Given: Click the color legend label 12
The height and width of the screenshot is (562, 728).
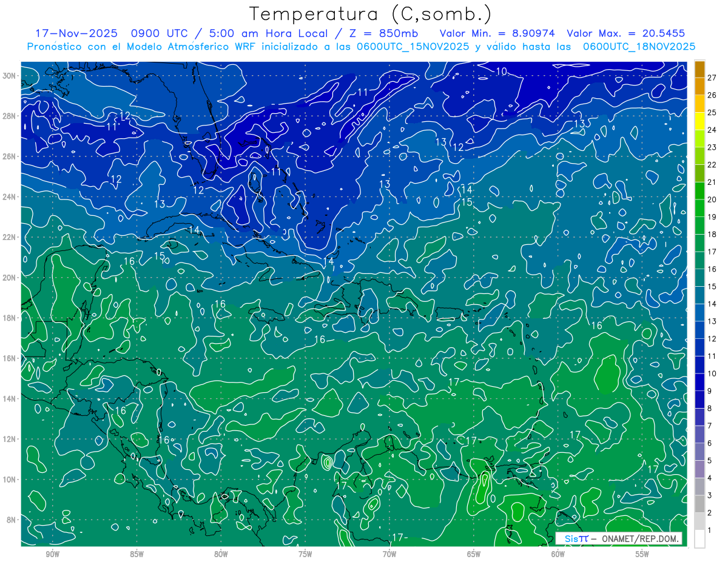Looking at the screenshot, I should point(712,339).
